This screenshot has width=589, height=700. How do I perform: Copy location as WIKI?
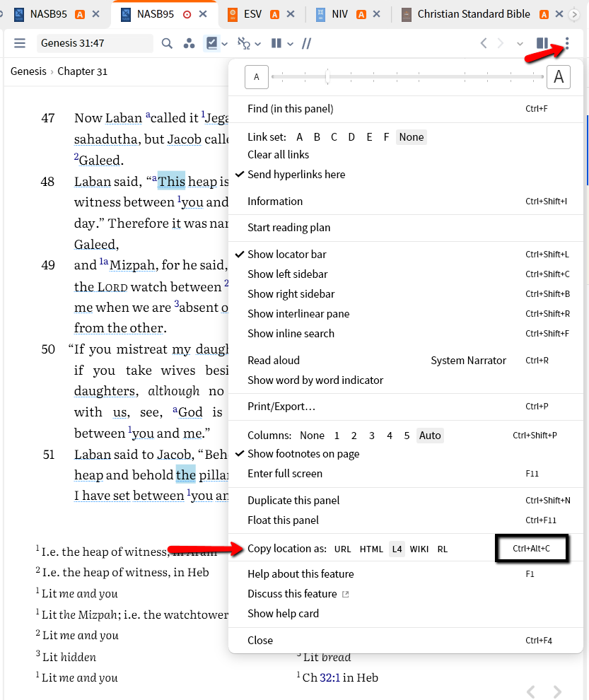click(x=419, y=549)
